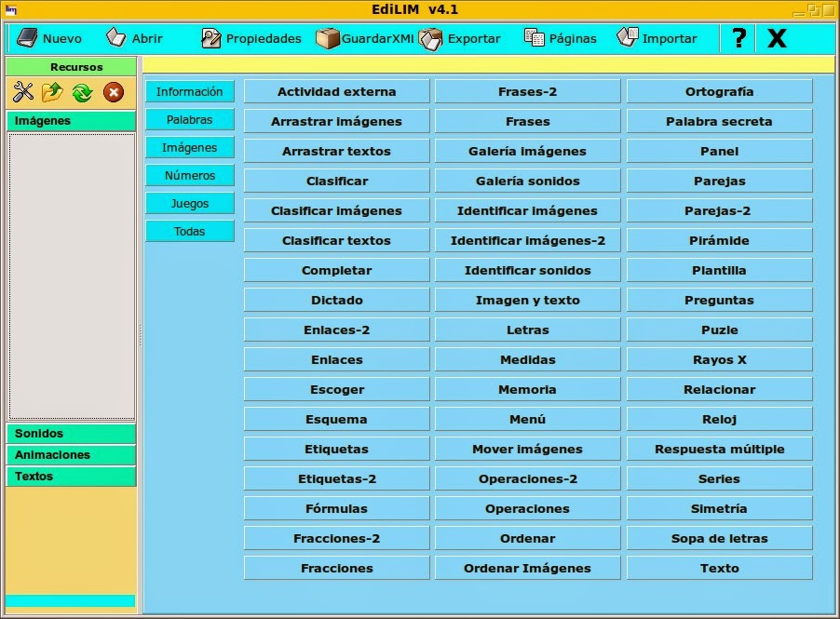Select the Números category filter
This screenshot has width=840, height=619.
click(190, 175)
